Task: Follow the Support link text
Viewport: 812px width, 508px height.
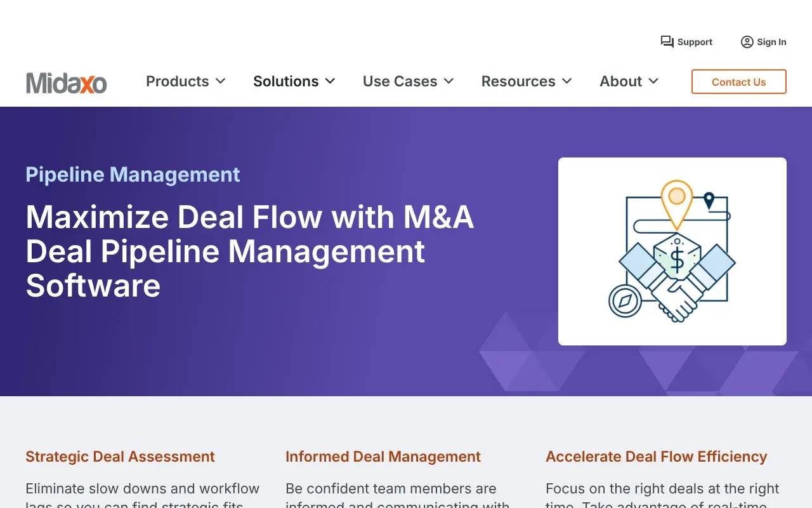Action: point(695,42)
